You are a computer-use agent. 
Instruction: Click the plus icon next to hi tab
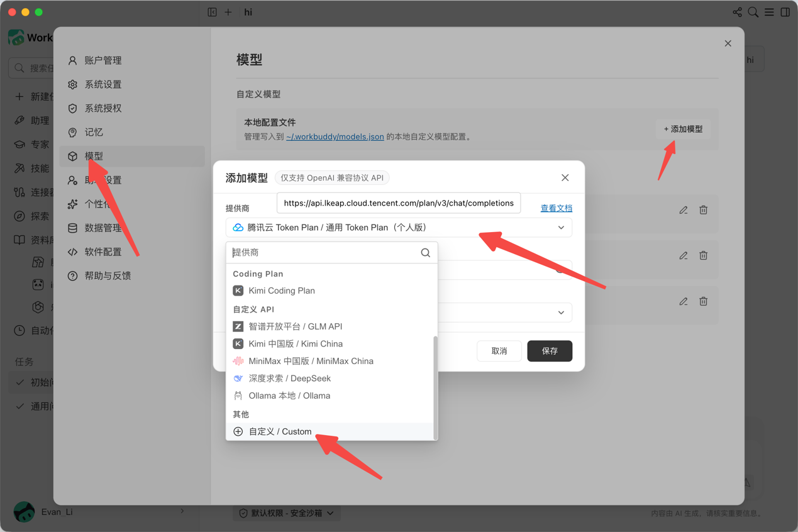[x=228, y=12]
